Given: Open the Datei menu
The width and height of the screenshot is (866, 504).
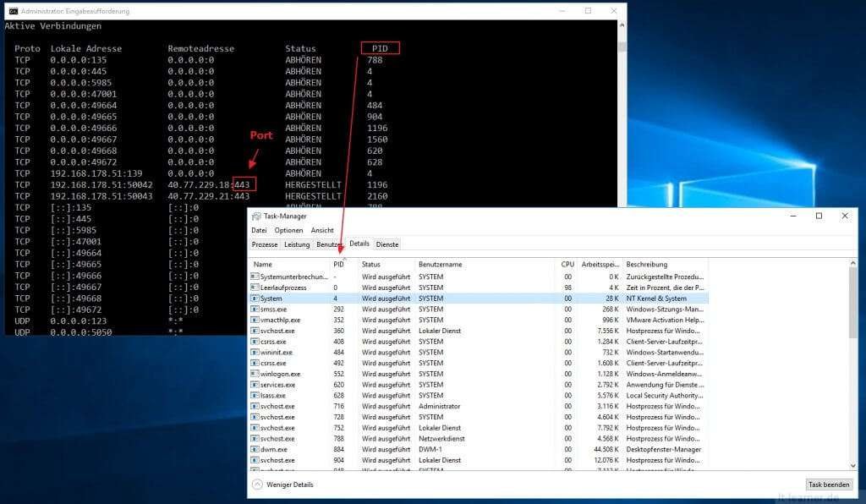Looking at the screenshot, I should click(x=259, y=230).
